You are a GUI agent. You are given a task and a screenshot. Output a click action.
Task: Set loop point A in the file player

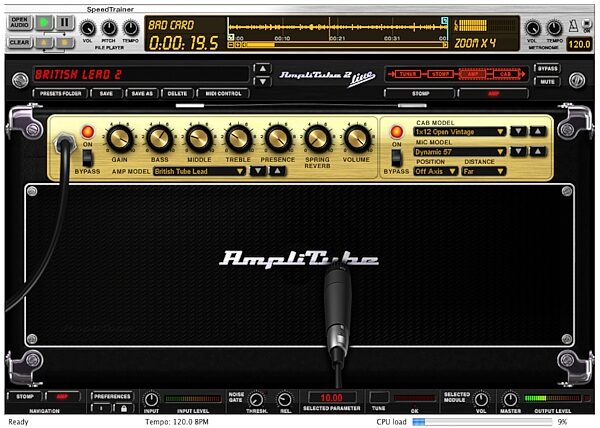[x=44, y=42]
